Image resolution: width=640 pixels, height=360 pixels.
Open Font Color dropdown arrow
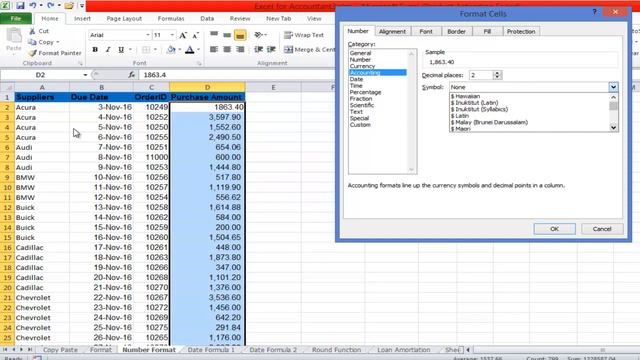pos(198,49)
